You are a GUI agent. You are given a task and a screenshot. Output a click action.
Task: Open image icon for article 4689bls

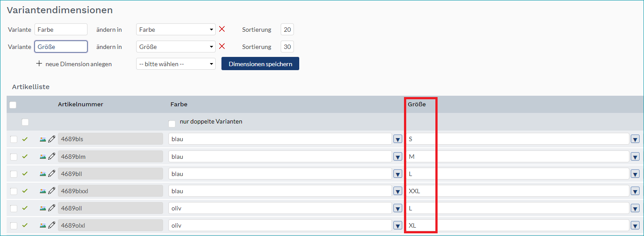coord(43,139)
